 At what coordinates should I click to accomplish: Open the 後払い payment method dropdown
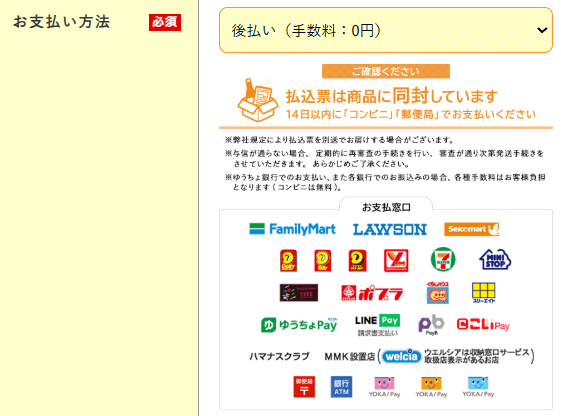(386, 30)
